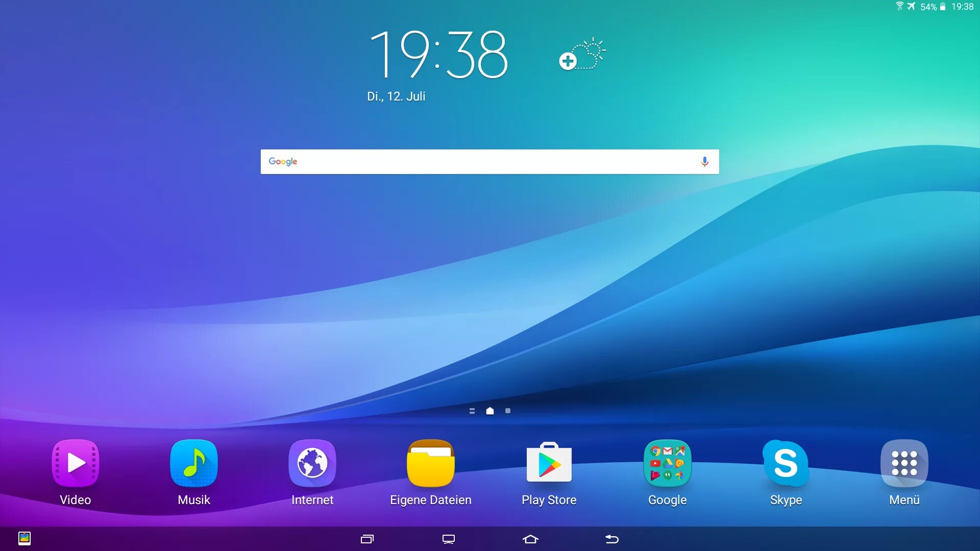This screenshot has height=551, width=980.
Task: Expand the weather widget panel
Action: click(x=568, y=61)
